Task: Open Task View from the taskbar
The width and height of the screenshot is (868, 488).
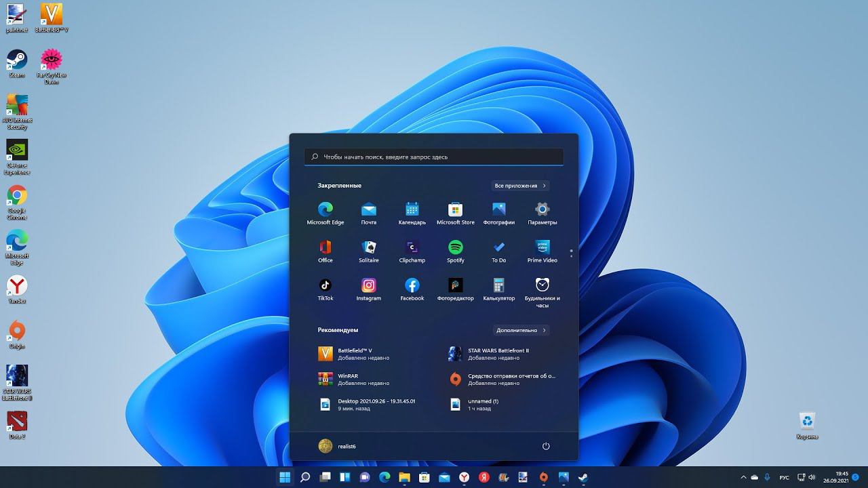Action: tap(325, 477)
